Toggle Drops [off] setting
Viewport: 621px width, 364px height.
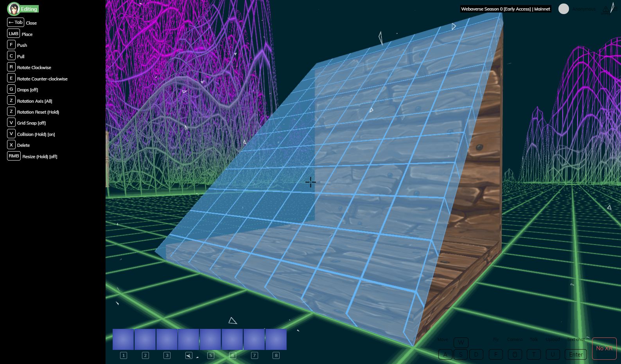pyautogui.click(x=27, y=90)
